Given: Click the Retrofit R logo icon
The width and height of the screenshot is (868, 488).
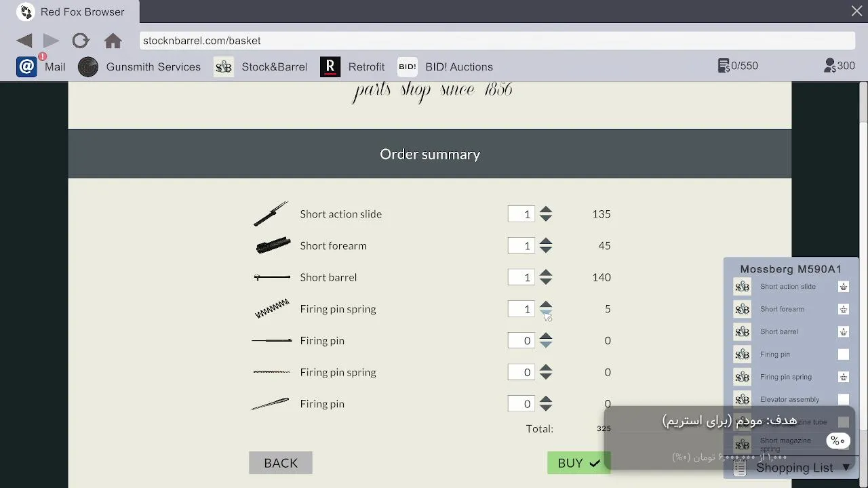Looking at the screenshot, I should tap(330, 66).
